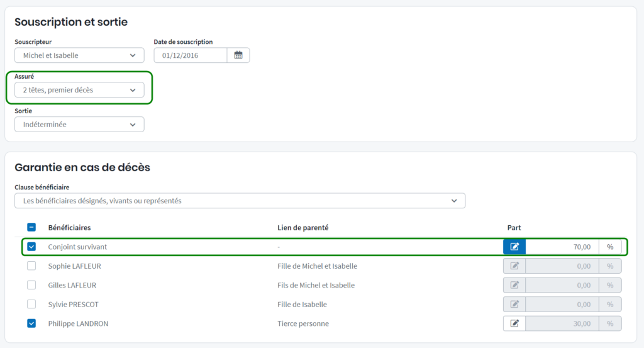Open the calendar picker for Date de souscription
Screen dimensions: 644x348
click(x=238, y=55)
